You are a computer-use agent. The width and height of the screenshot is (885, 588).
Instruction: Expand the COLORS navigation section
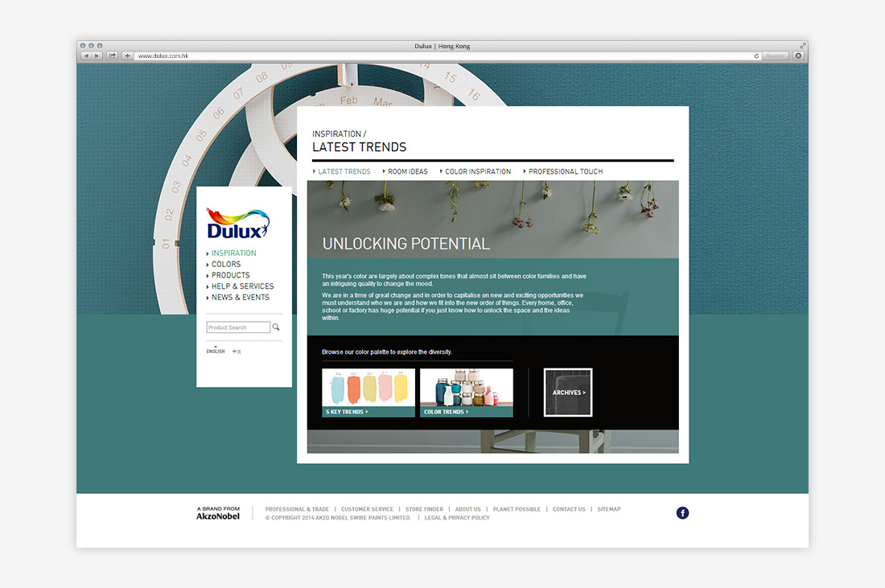(226, 264)
